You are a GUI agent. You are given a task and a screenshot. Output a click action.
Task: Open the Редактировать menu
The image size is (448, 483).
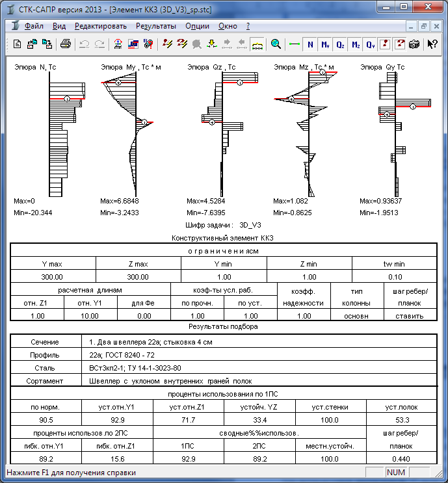(x=101, y=26)
